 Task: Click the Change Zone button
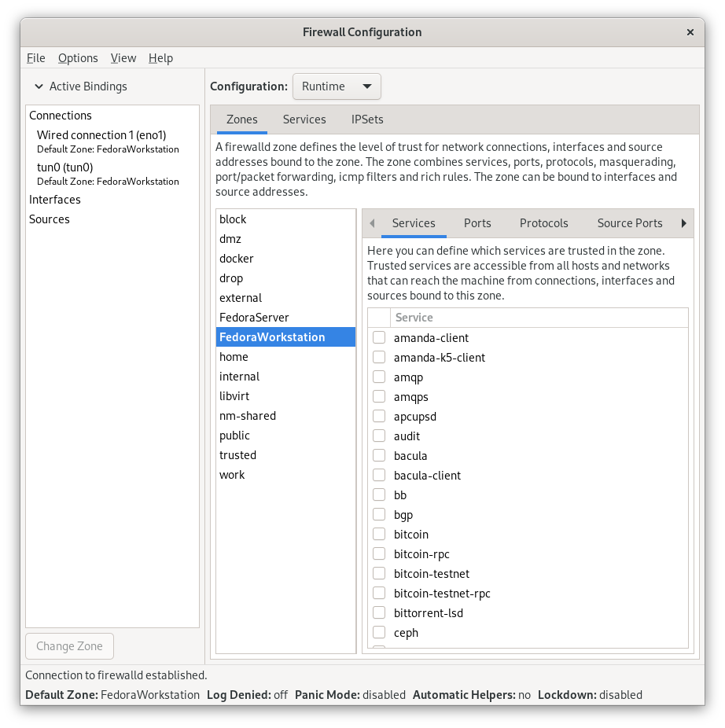pos(69,645)
